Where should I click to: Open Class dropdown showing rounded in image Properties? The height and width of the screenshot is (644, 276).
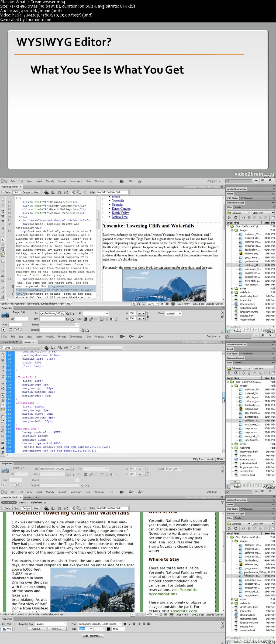point(173,314)
